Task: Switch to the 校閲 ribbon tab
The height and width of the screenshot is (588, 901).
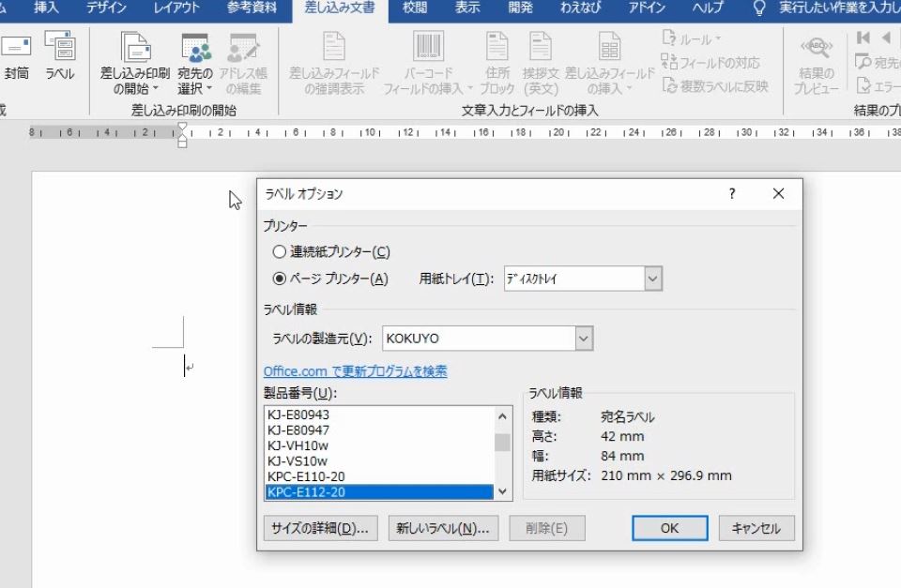Action: (414, 8)
